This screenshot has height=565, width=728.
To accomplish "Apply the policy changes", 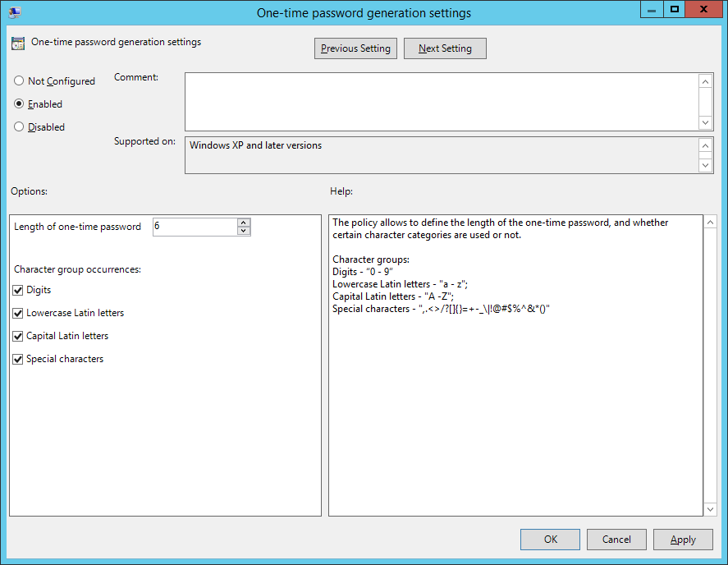I will pos(683,540).
